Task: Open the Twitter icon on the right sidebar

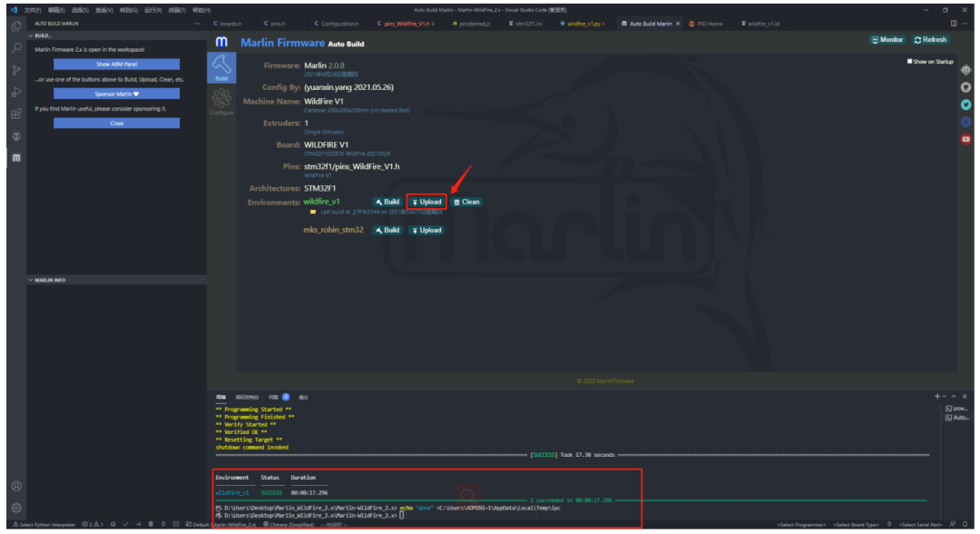Action: point(965,104)
